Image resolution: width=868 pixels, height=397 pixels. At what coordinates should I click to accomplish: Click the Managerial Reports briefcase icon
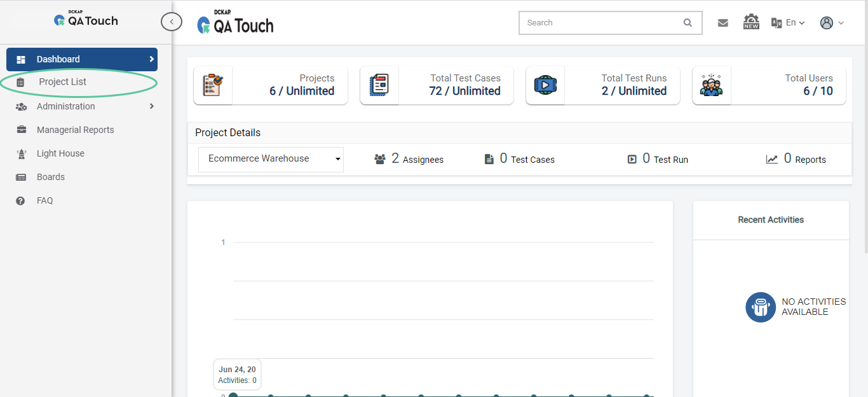21,130
